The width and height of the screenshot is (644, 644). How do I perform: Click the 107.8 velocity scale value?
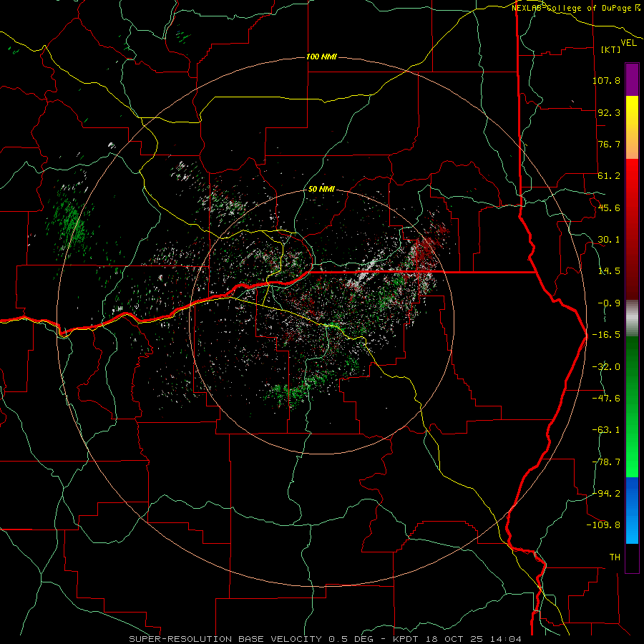pyautogui.click(x=606, y=80)
